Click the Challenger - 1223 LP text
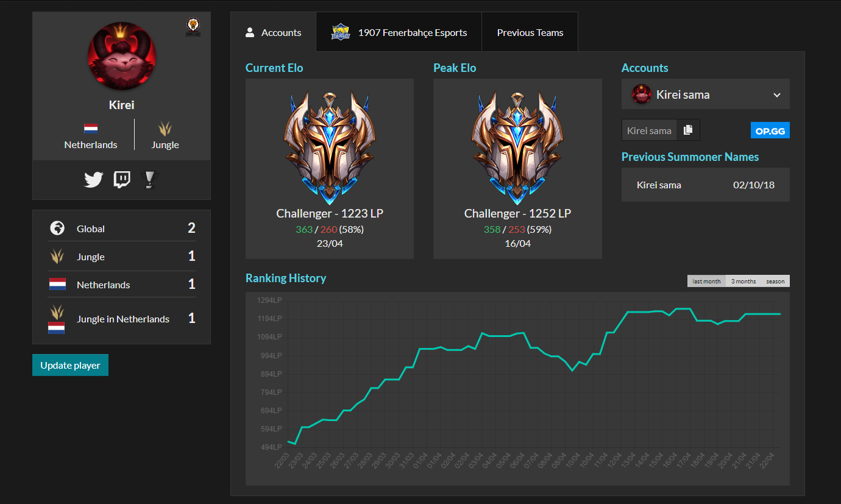The image size is (841, 504). pos(330,213)
